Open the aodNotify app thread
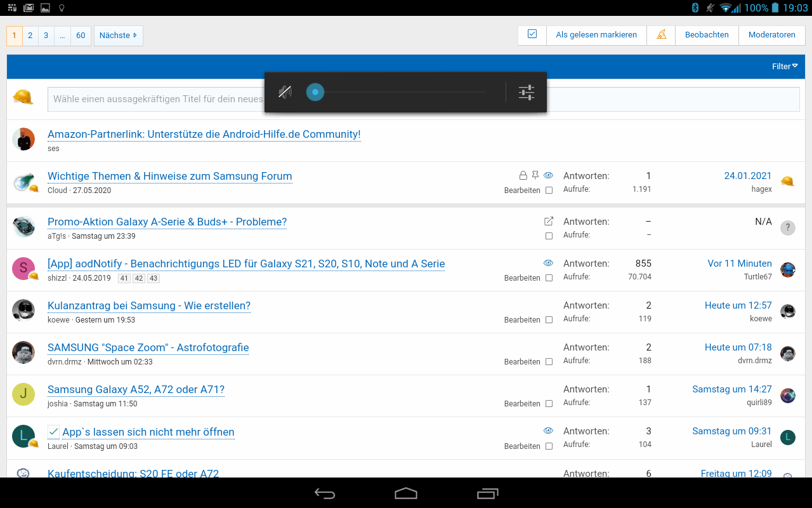Image resolution: width=812 pixels, height=508 pixels. coord(246,264)
